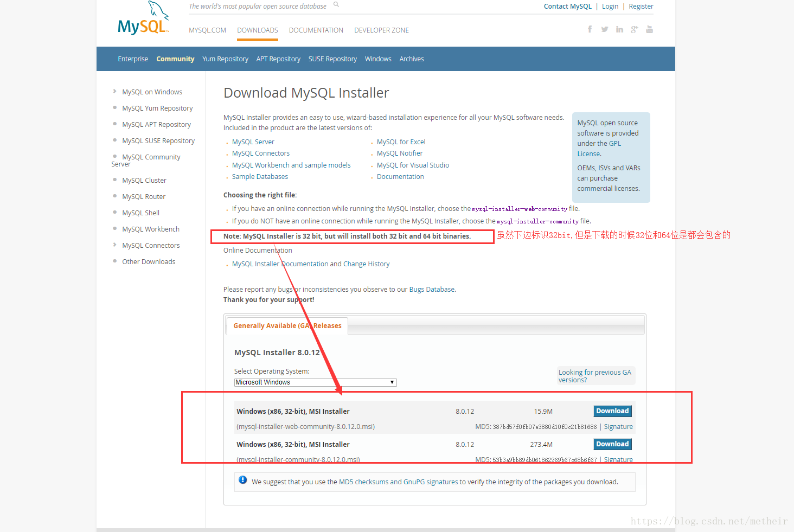This screenshot has width=794, height=532.
Task: Open the DOWNLOADS top tab
Action: [258, 30]
